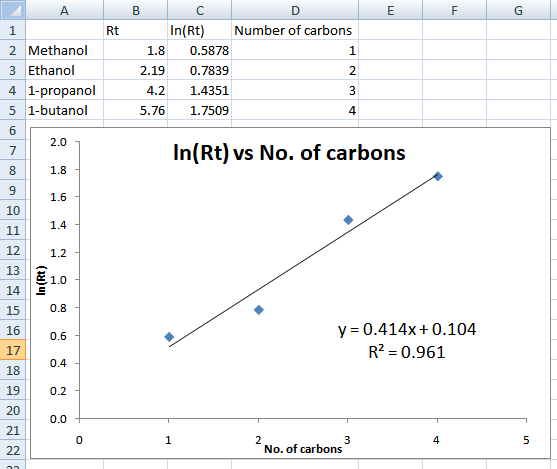Viewport: 557px width, 469px height.
Task: Click the data point at 2 carbons
Action: [259, 310]
